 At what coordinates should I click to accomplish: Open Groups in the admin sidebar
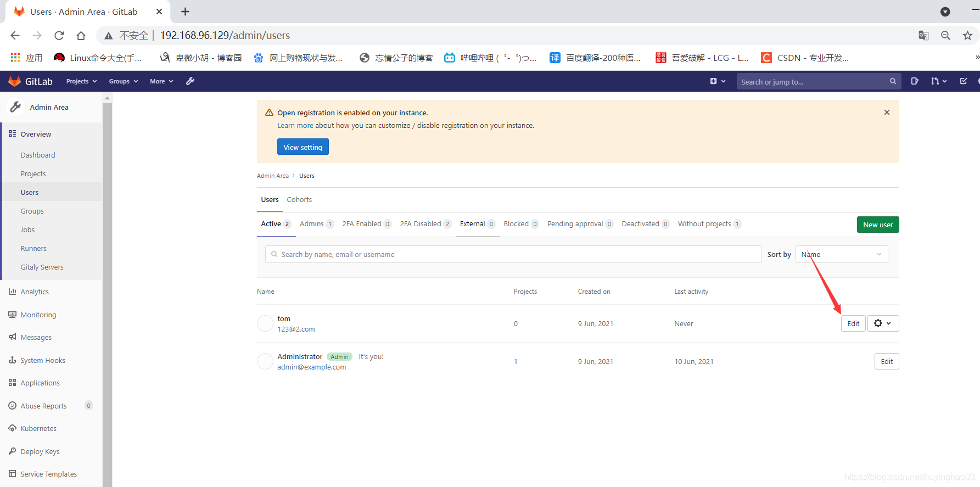32,211
